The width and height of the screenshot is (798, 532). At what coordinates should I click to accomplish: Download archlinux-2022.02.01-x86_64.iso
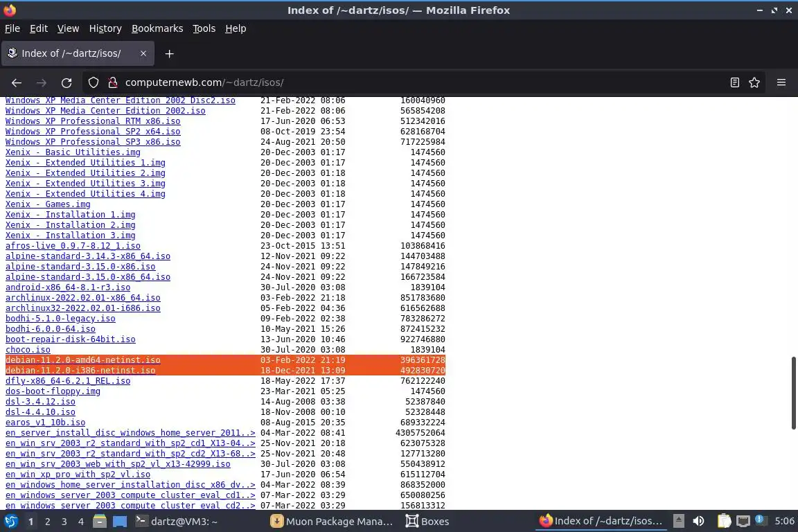pyautogui.click(x=83, y=298)
